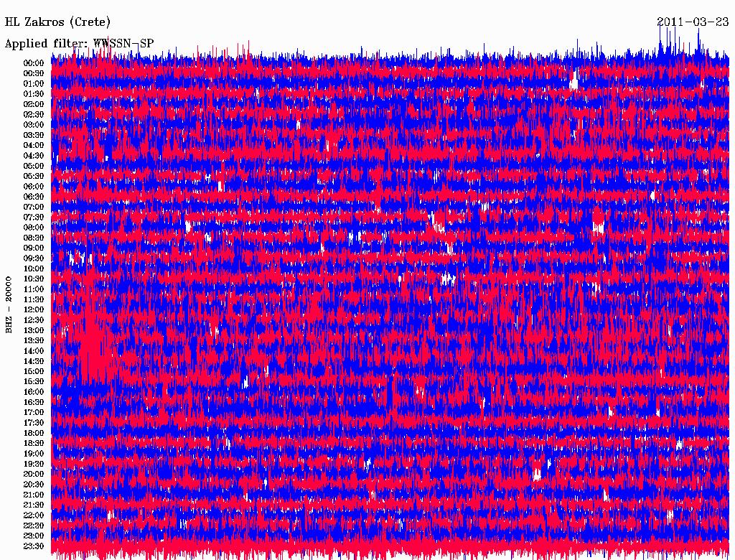Select the 10:30 time label
The image size is (735, 560).
point(34,279)
